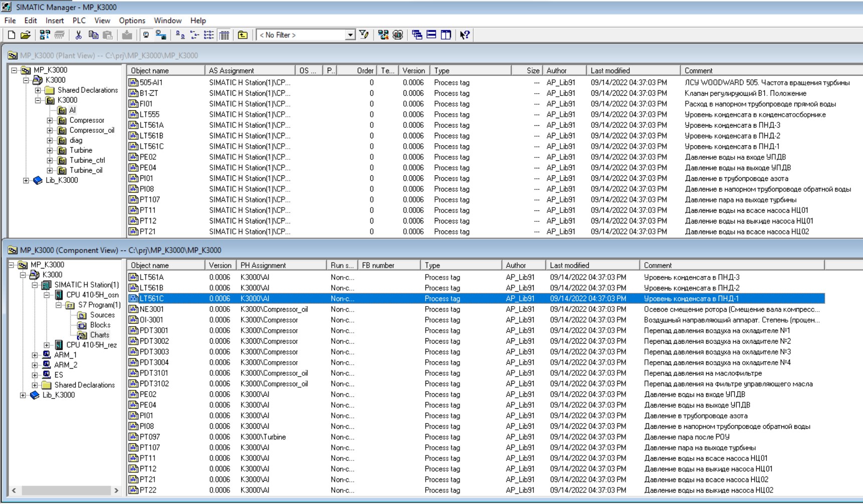
Task: Switch to Small Icons view
Action: (194, 35)
